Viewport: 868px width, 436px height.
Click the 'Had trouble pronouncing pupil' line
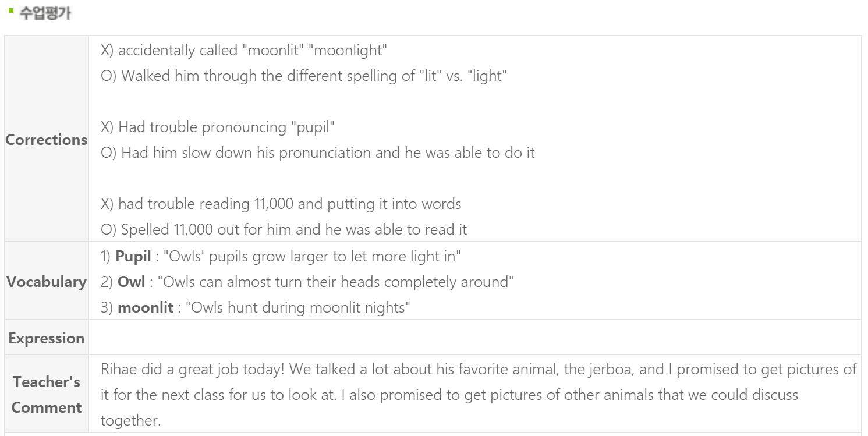coord(218,127)
